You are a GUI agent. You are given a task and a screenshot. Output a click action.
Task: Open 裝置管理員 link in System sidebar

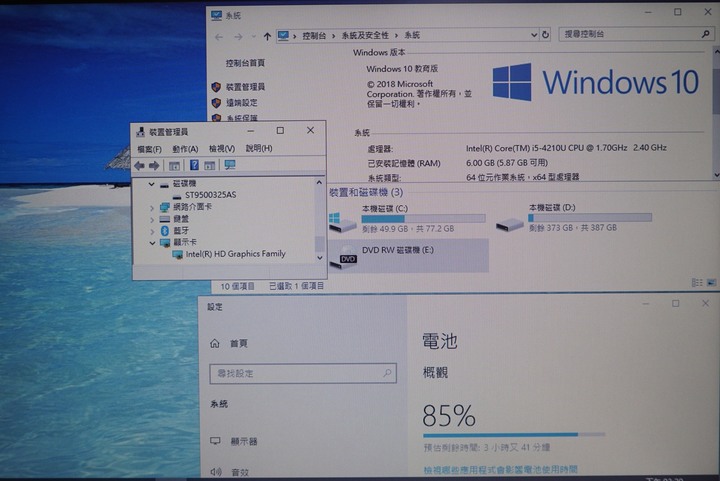[245, 87]
